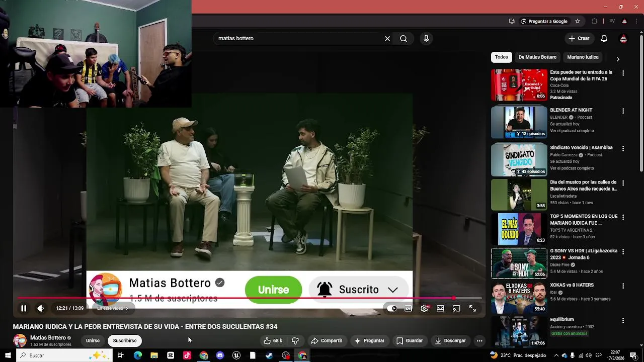Select the Todos filter chip
This screenshot has height=362, width=644.
coord(501,57)
